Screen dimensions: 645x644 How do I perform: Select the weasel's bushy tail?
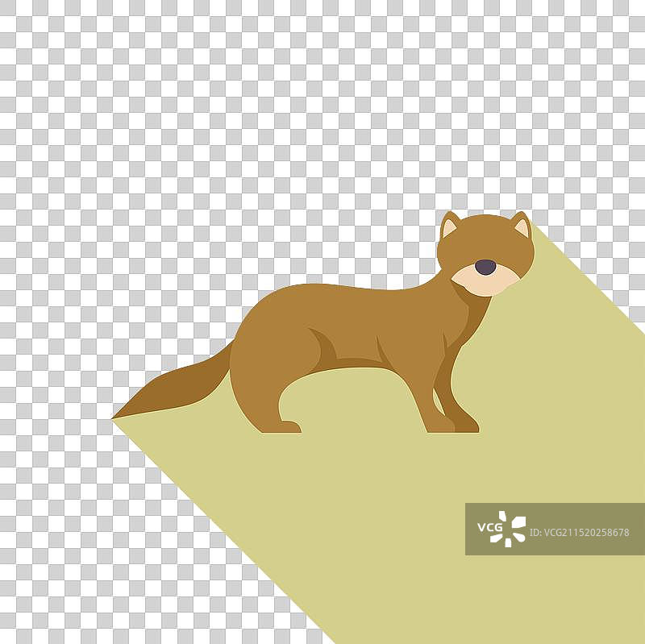click(181, 387)
